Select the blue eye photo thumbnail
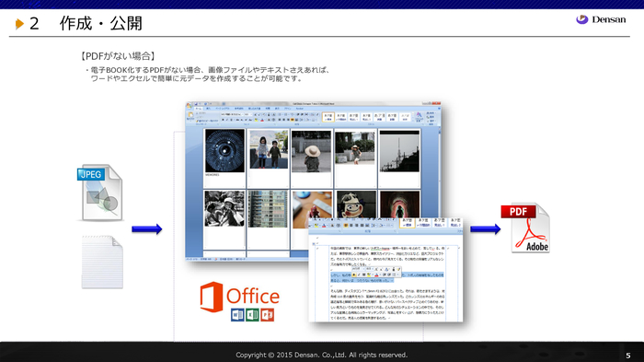The width and height of the screenshot is (644, 362). pyautogui.click(x=224, y=150)
